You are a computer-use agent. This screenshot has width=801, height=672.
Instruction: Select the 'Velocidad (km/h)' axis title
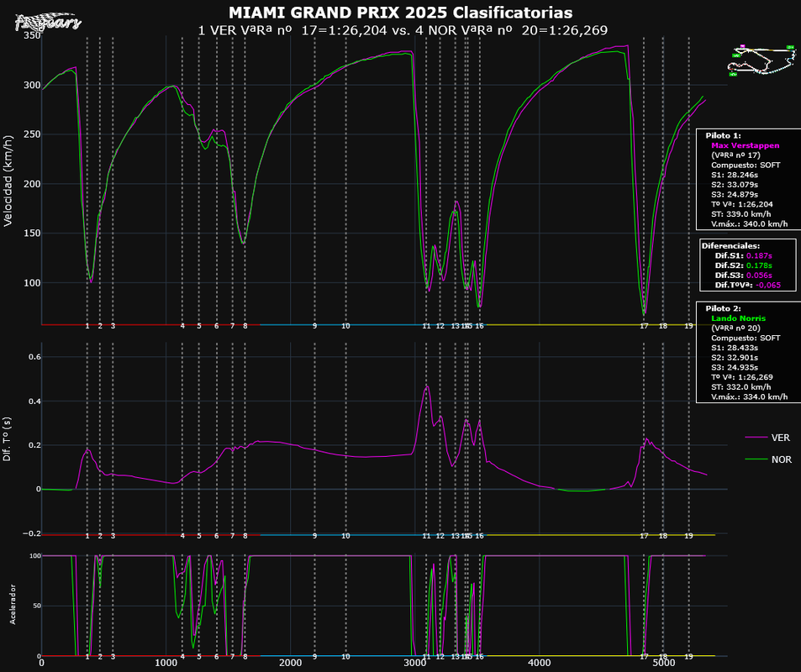click(8, 181)
